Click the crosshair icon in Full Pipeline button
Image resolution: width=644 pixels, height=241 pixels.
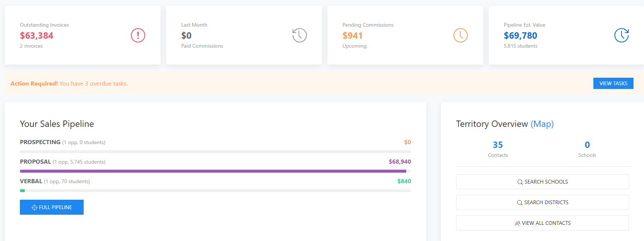(35, 208)
